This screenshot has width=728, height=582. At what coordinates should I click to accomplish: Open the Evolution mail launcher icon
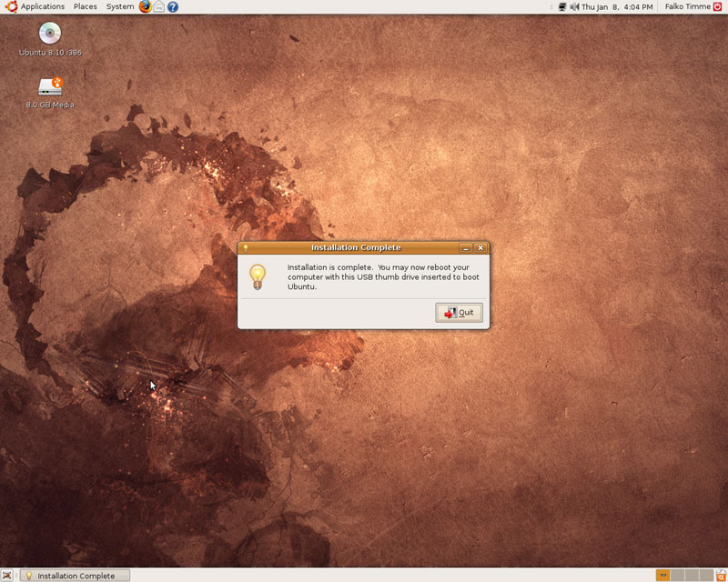pyautogui.click(x=158, y=6)
